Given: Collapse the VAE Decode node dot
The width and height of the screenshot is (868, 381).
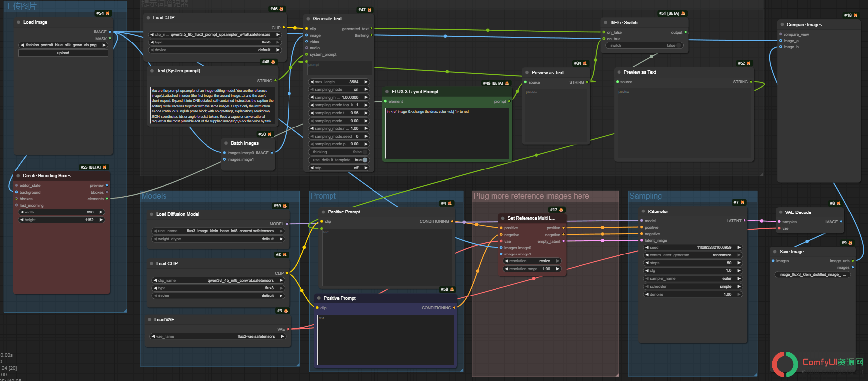Looking at the screenshot, I should [x=781, y=212].
